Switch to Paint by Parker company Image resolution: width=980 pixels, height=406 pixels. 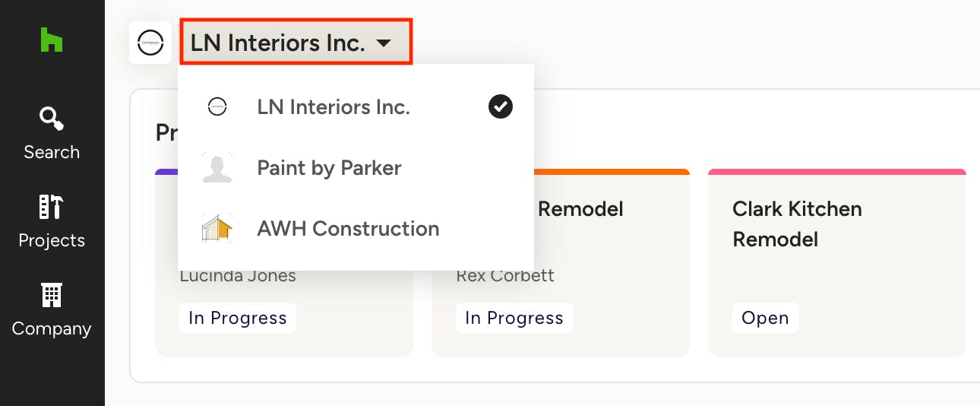pyautogui.click(x=329, y=168)
